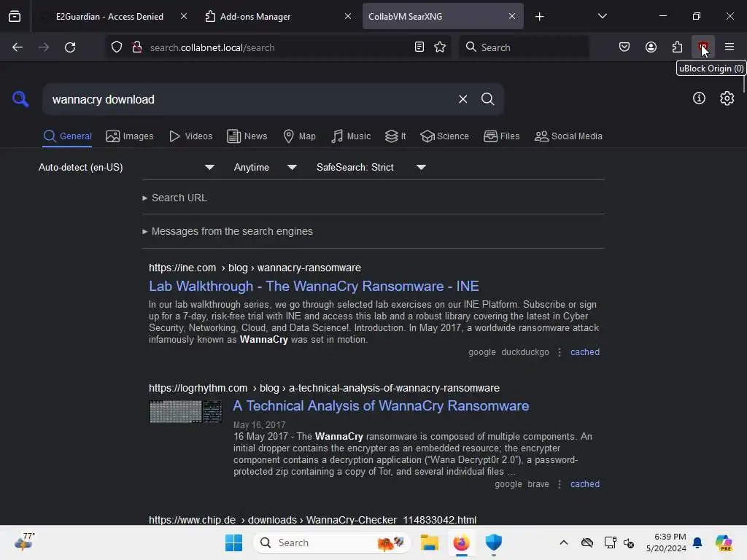The height and width of the screenshot is (560, 747).
Task: Select the Social Media search category
Action: coord(568,136)
